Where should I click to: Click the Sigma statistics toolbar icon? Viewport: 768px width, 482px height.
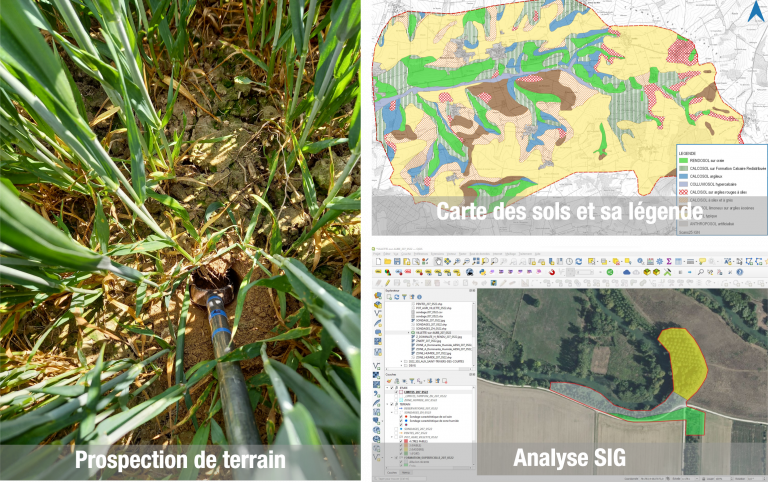click(668, 260)
